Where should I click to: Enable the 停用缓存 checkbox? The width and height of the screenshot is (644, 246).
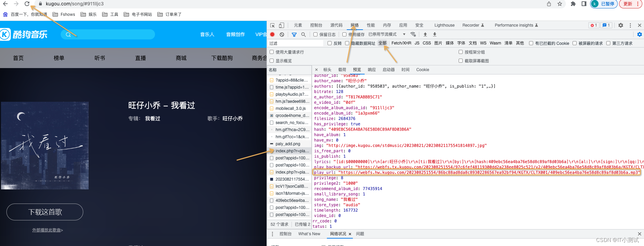click(x=344, y=34)
